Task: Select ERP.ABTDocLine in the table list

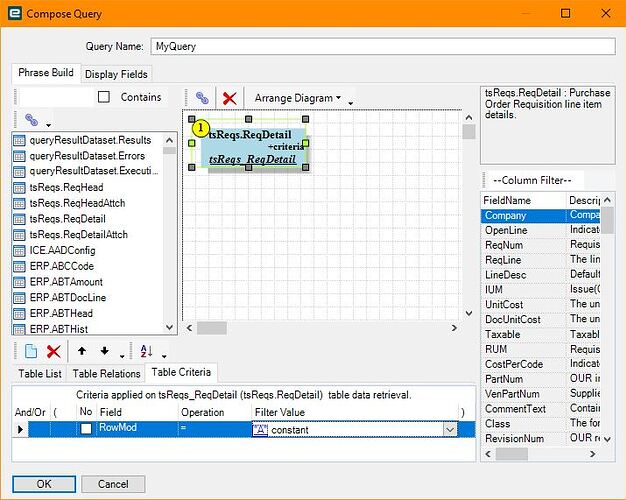Action: [67, 298]
